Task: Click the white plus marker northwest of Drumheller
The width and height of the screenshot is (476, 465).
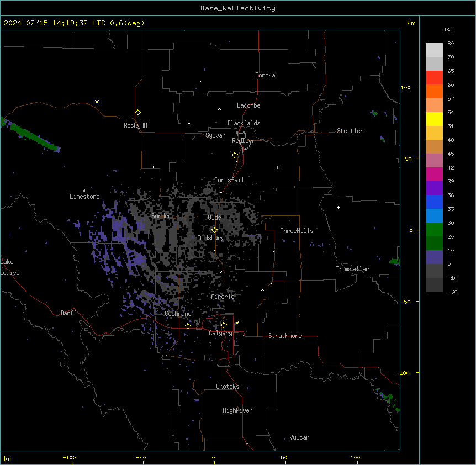Action: click(338, 207)
